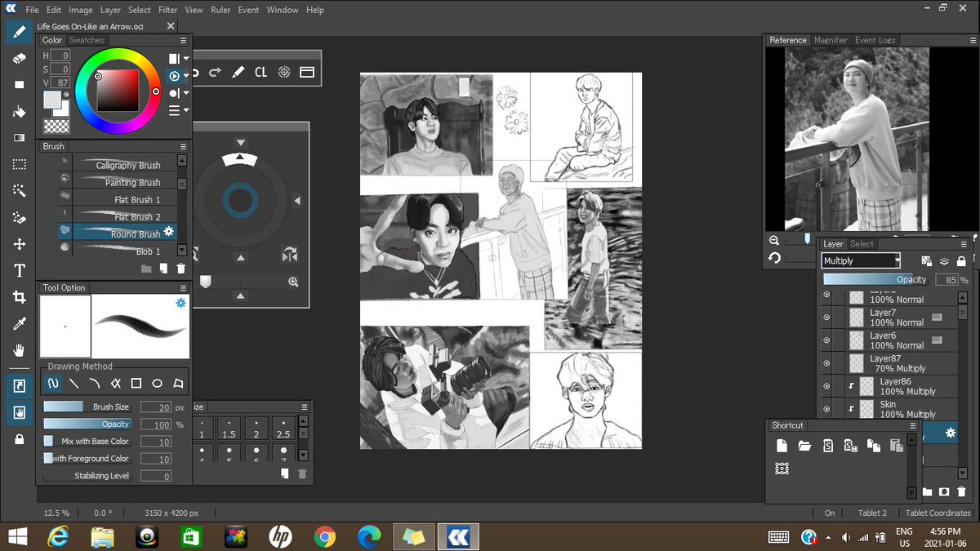Select the Crop tool

pyautogui.click(x=19, y=298)
